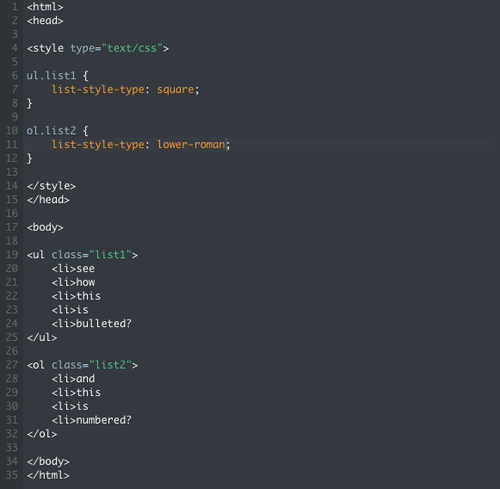Click the "numbered?" list item line
The height and width of the screenshot is (489, 500).
(92, 420)
